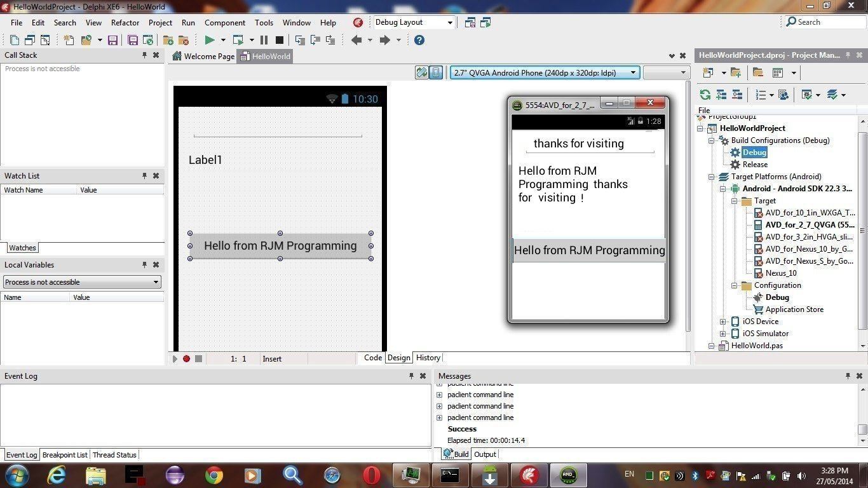Click the record macro red dot icon
This screenshot has width=868, height=488.
[x=186, y=358]
